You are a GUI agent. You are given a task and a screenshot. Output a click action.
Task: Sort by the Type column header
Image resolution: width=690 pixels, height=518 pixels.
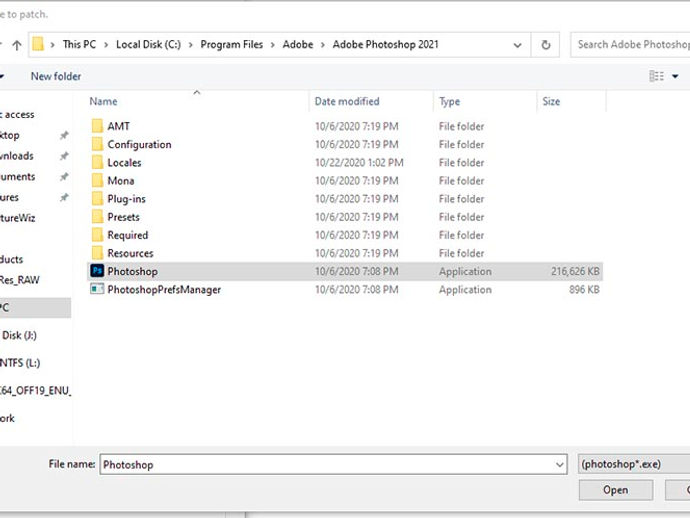pos(449,101)
